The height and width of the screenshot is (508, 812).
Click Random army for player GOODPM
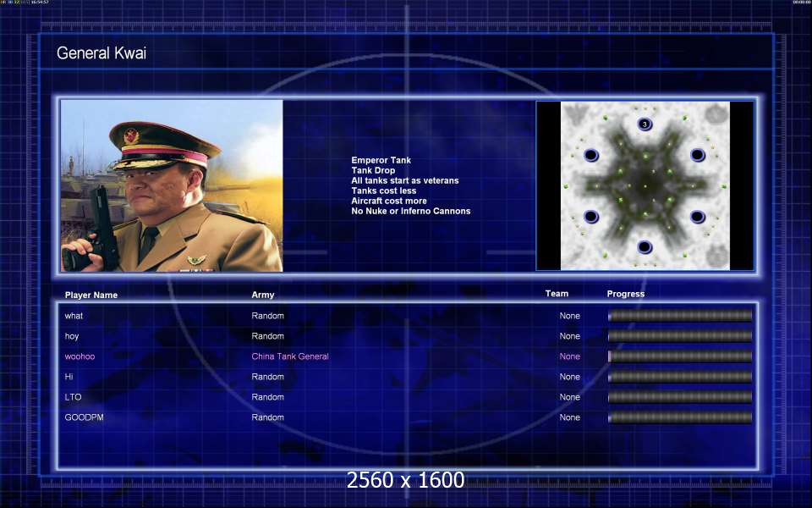pos(268,417)
